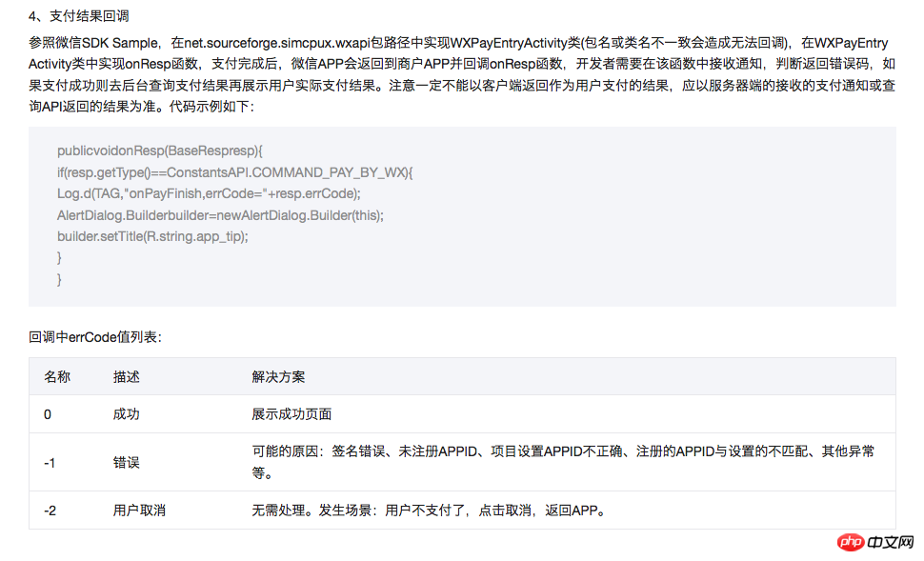Click the paragraph starting '参照微信SDK Sample'
The image size is (924, 561).
pyautogui.click(x=462, y=75)
